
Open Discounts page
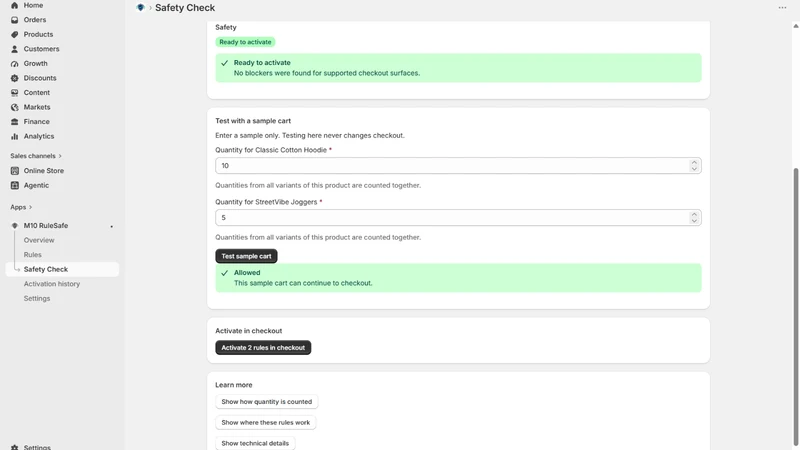coord(40,78)
